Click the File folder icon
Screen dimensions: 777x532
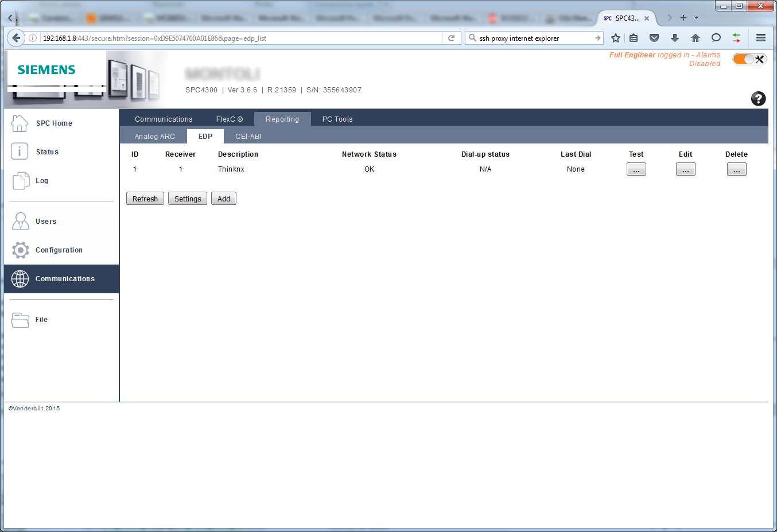(21, 320)
